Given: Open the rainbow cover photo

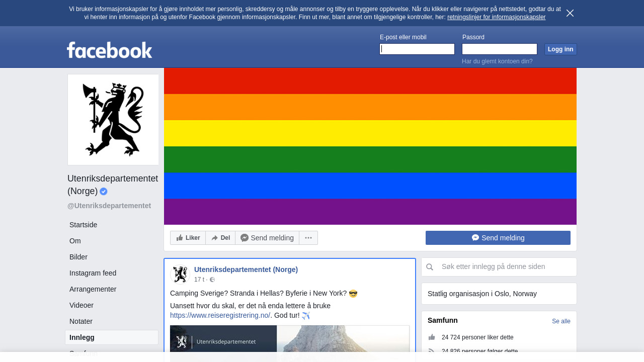Looking at the screenshot, I should (370, 146).
